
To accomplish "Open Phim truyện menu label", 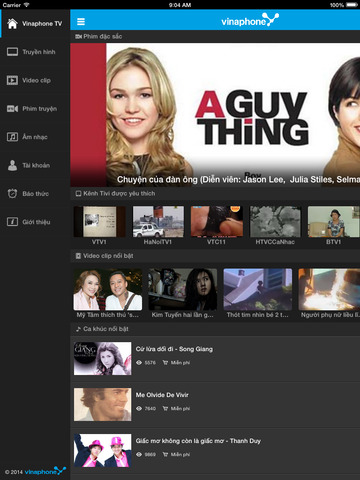I will [39, 109].
